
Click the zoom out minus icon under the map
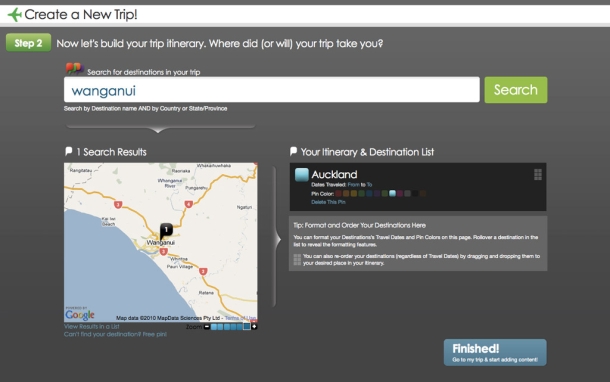point(207,327)
